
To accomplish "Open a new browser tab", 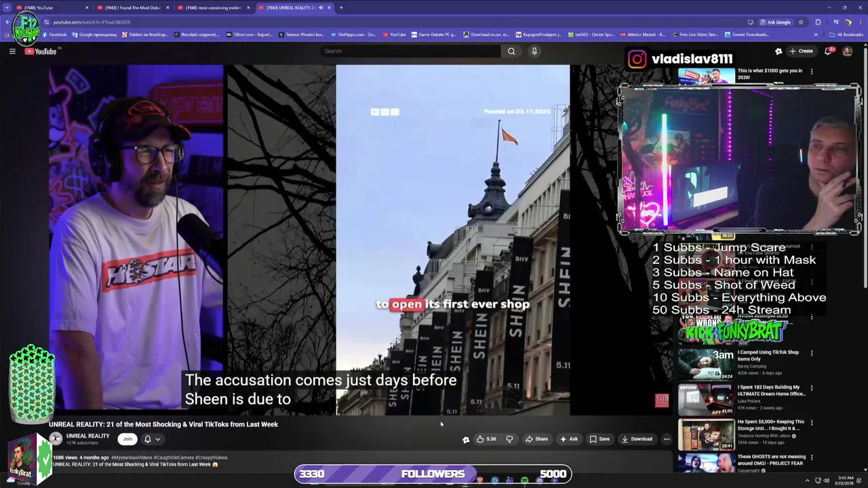I will (x=341, y=7).
